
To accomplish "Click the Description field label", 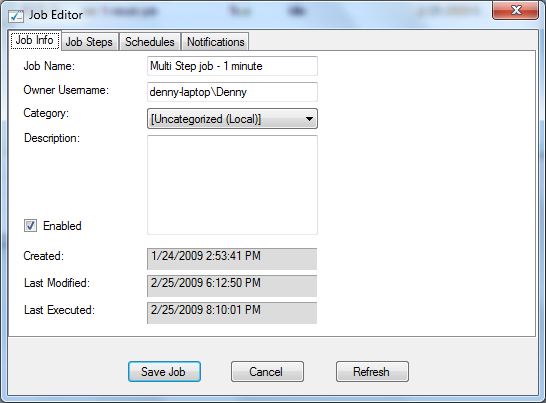I will pyautogui.click(x=52, y=138).
